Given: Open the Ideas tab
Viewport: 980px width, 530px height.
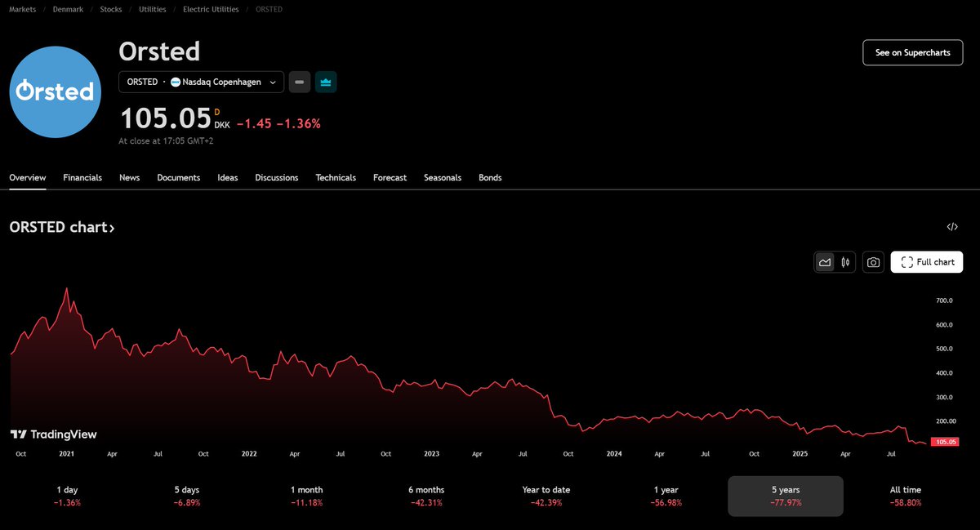Looking at the screenshot, I should click(228, 177).
